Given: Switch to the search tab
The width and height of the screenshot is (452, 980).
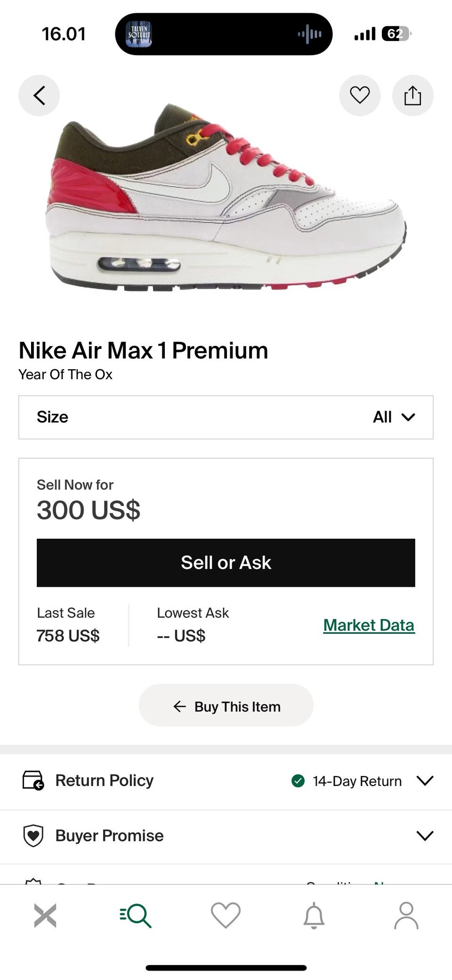Looking at the screenshot, I should click(136, 915).
